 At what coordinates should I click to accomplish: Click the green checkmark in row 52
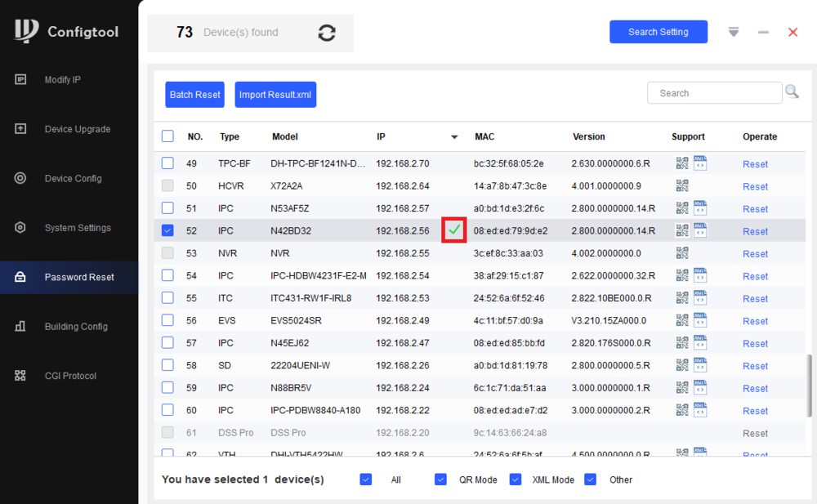454,230
